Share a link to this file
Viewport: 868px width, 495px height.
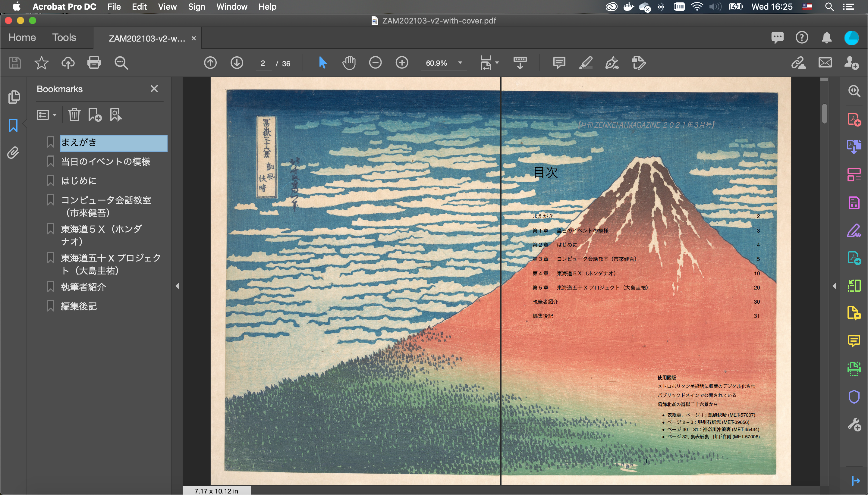[x=798, y=63]
